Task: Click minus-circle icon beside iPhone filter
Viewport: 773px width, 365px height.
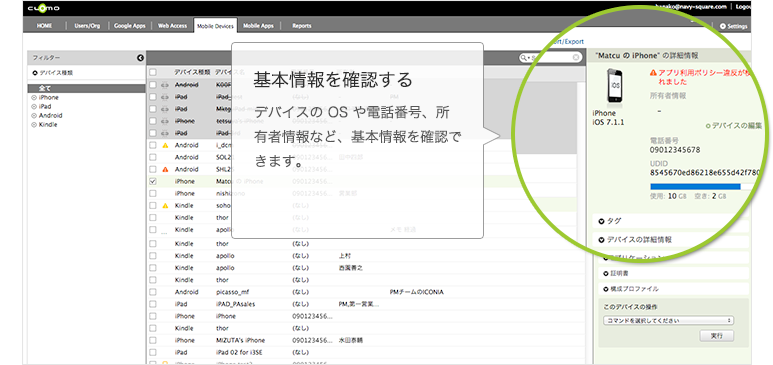Action: (34, 98)
